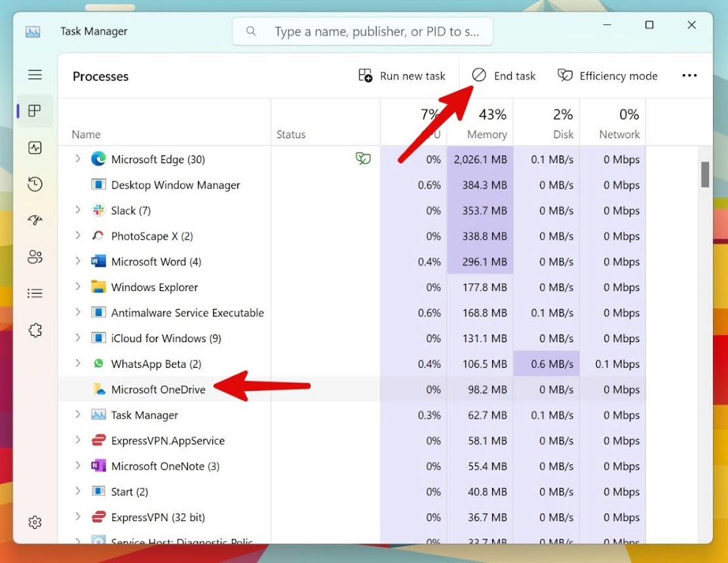Expand the iCloud for Windows (9) group
Screen dimensions: 728x563
point(77,338)
